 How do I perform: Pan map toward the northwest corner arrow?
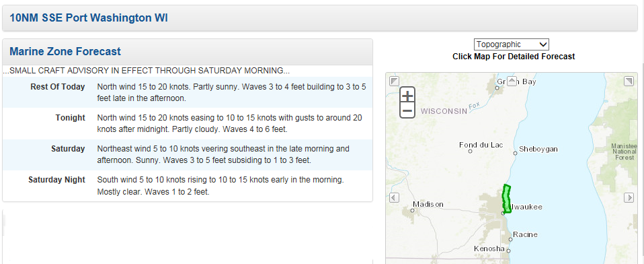395,81
